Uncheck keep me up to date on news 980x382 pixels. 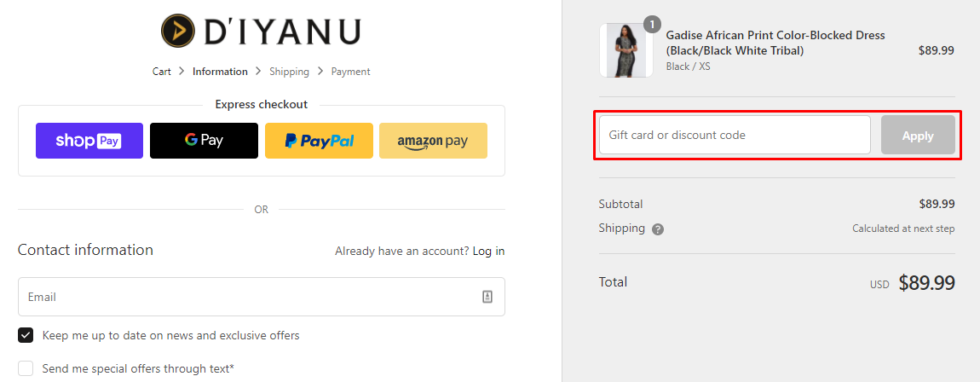pos(26,336)
